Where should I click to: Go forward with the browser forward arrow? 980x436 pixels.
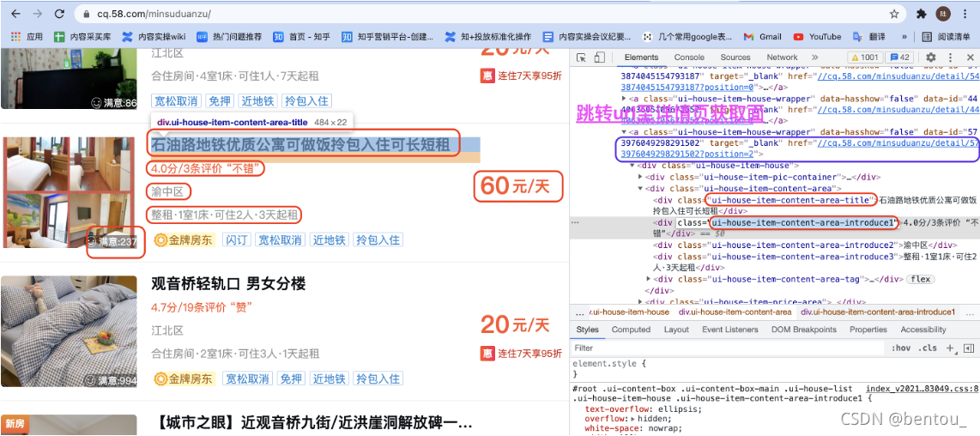38,13
